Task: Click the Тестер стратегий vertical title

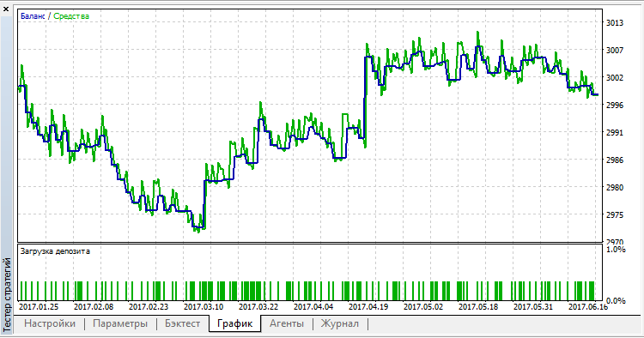Action: (7, 294)
